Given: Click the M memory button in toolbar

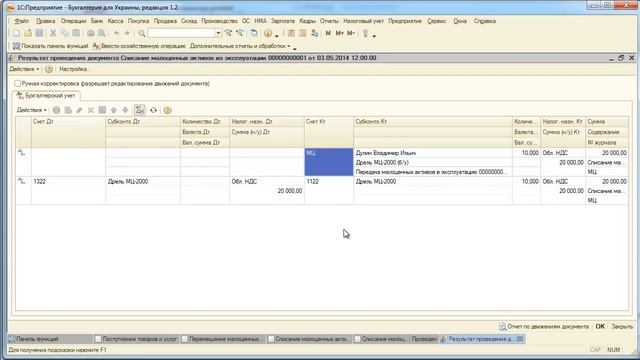Looking at the screenshot, I should pos(328,33).
